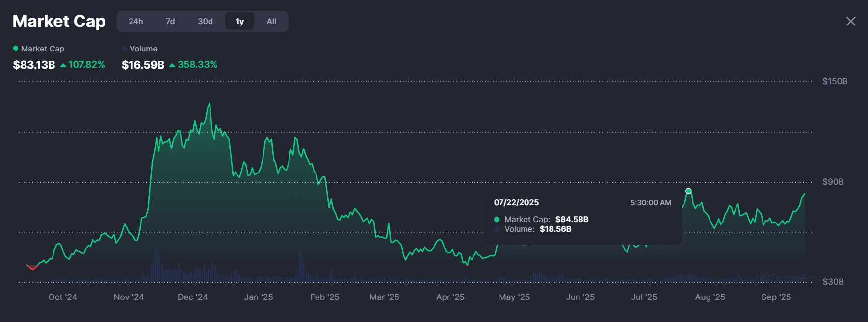Screen dimensions: 868x322
Task: Show the All time range
Action: (271, 22)
